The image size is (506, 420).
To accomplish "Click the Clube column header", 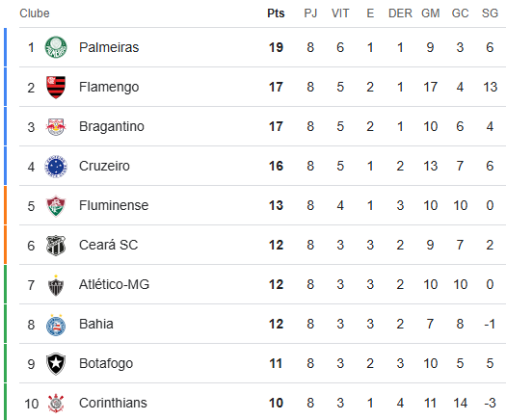I will pyautogui.click(x=35, y=13).
